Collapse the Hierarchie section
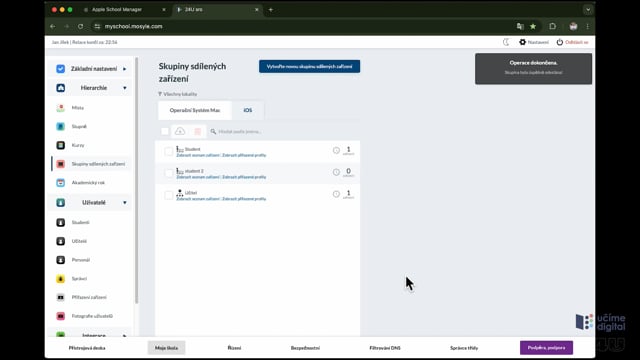Screen dimensions: 640x360 [x=91, y=88]
